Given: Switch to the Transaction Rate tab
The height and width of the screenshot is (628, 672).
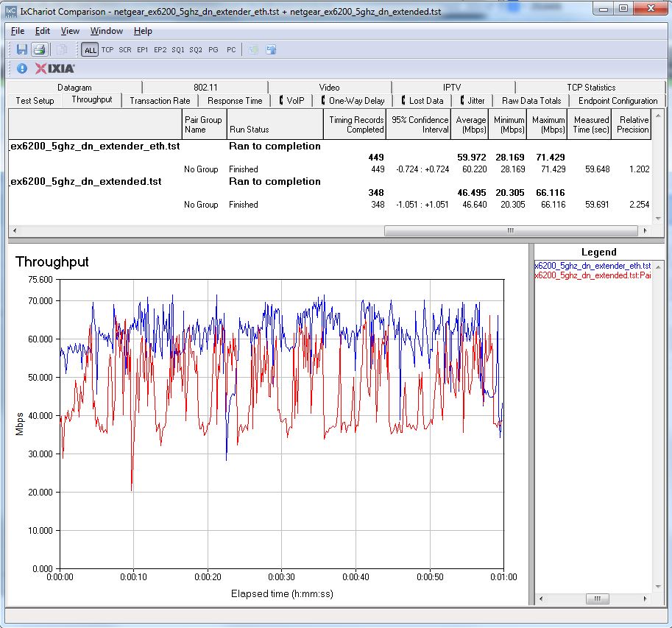Looking at the screenshot, I should 160,101.
